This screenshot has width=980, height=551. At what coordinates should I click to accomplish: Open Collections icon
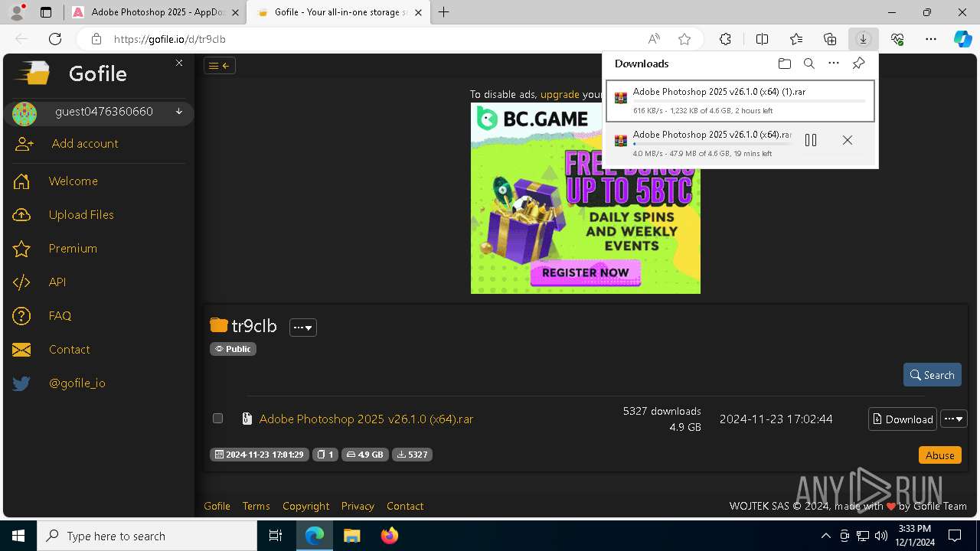coord(830,39)
